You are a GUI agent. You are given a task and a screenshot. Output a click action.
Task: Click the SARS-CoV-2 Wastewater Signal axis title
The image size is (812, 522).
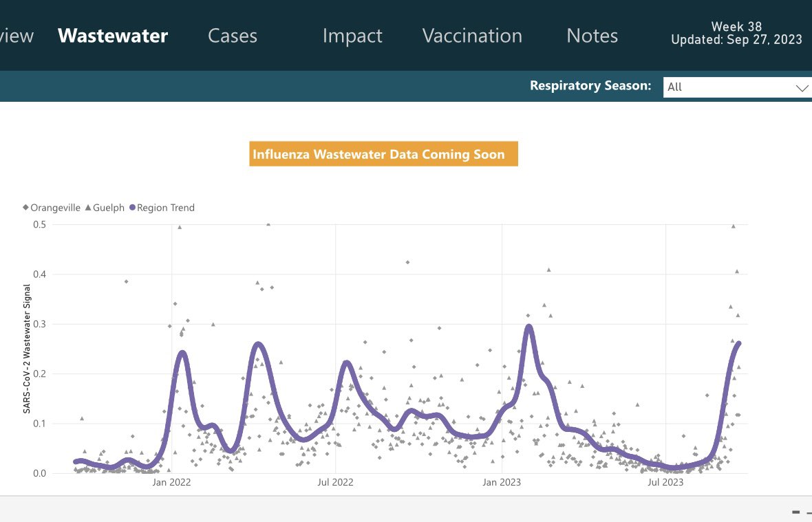26,349
